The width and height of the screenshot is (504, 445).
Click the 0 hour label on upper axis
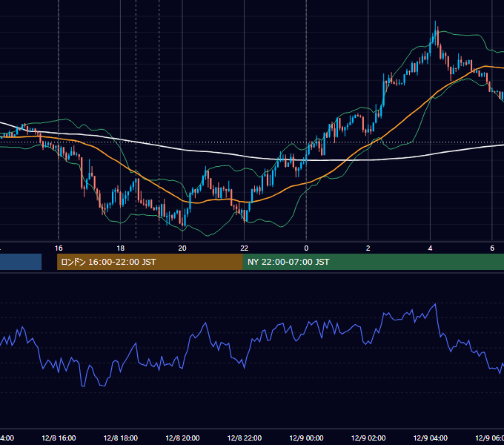pos(306,248)
